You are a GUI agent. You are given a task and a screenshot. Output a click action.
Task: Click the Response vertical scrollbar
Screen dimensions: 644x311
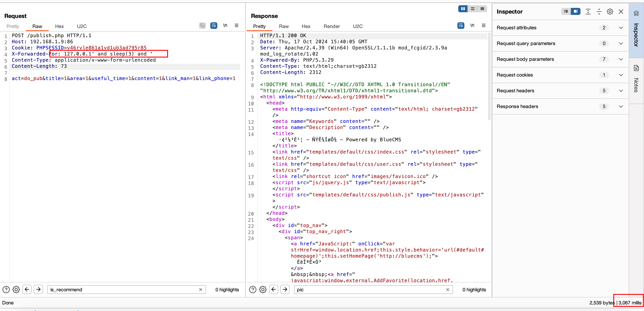489,76
